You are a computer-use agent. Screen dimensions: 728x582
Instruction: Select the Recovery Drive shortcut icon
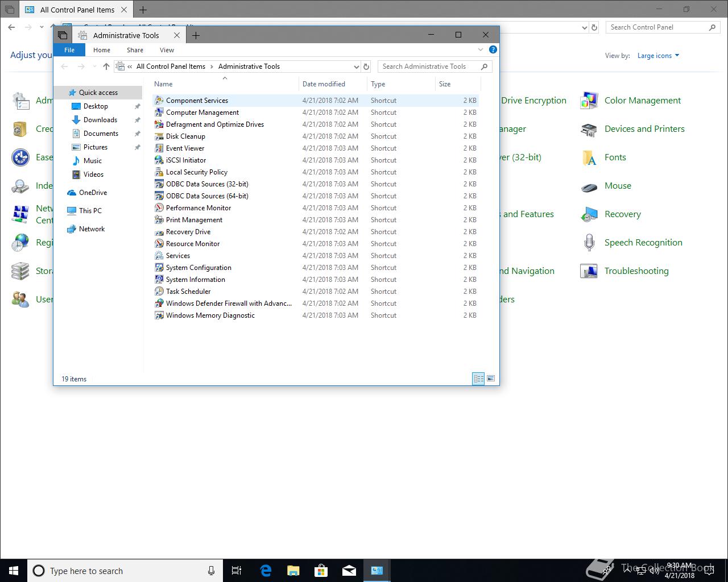pyautogui.click(x=159, y=232)
